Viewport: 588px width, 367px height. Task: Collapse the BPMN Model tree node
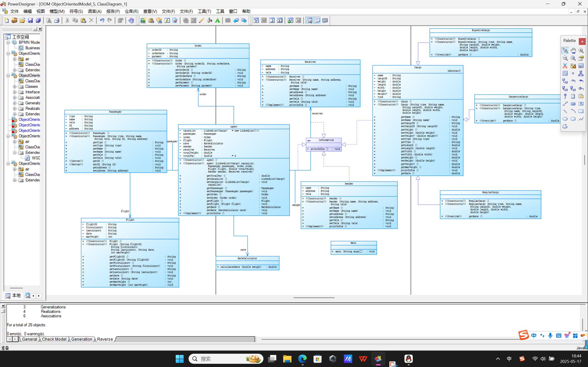coord(8,42)
